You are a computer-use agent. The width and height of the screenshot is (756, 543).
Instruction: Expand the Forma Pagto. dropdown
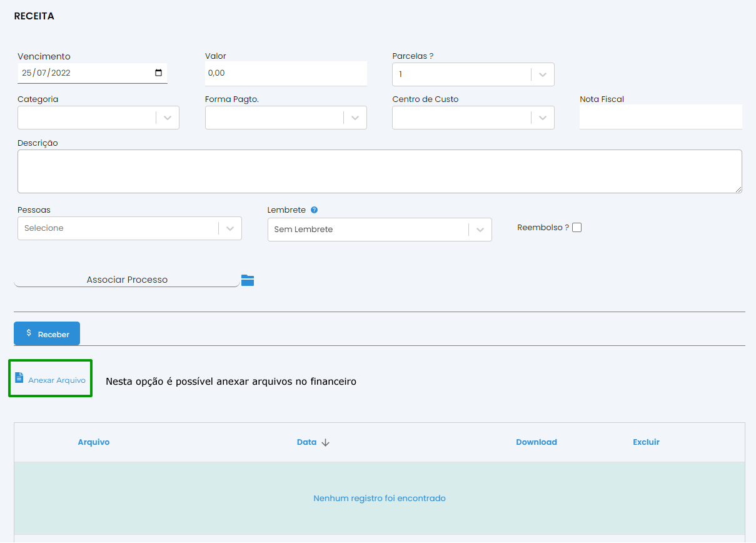coord(355,118)
